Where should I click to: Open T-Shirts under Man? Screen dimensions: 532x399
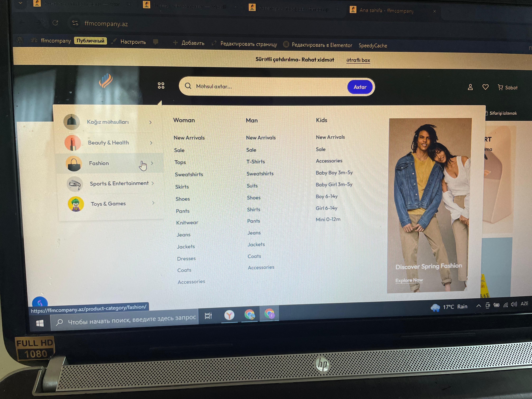pos(255,162)
